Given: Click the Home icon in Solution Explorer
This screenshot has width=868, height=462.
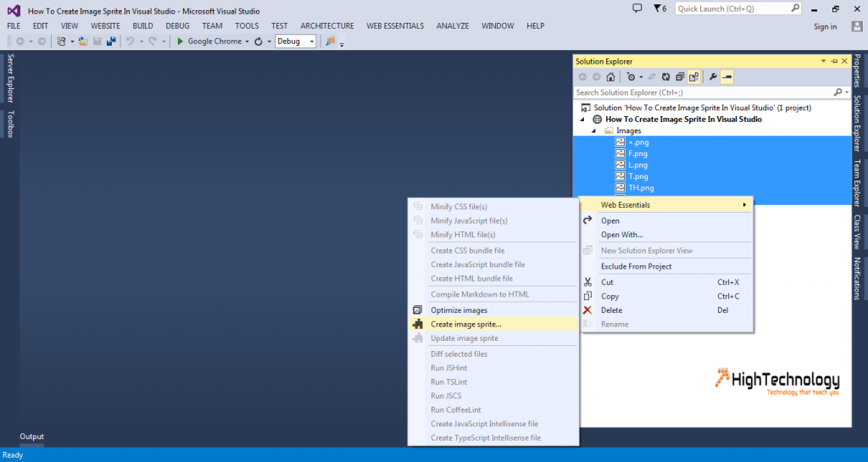Looking at the screenshot, I should 610,77.
